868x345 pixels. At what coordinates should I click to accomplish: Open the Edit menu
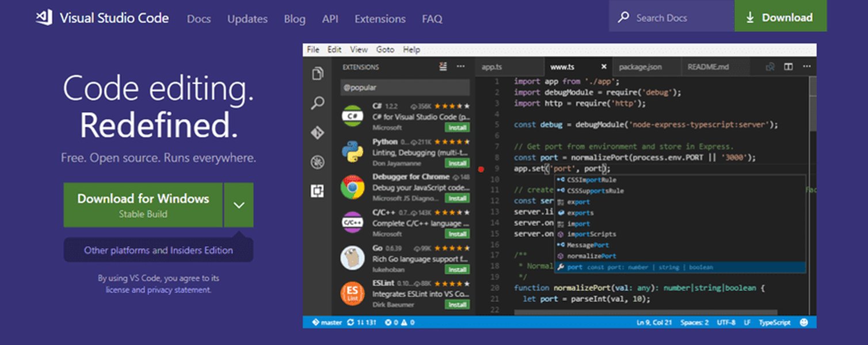point(334,49)
